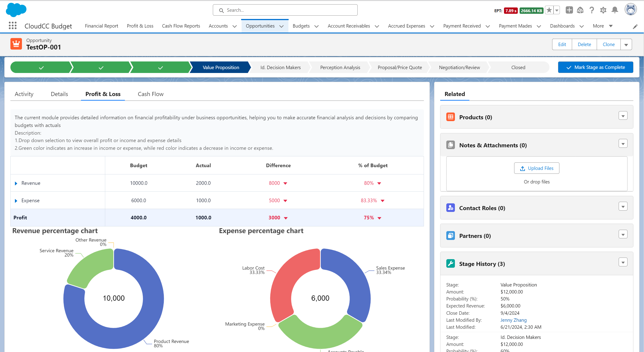Image resolution: width=644 pixels, height=352 pixels.
Task: Click the notifications bell icon
Action: click(615, 10)
